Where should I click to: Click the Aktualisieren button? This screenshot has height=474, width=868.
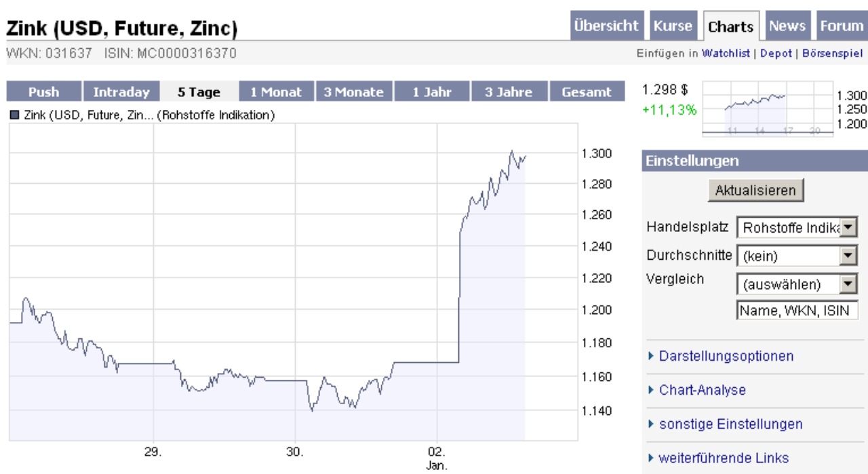755,191
